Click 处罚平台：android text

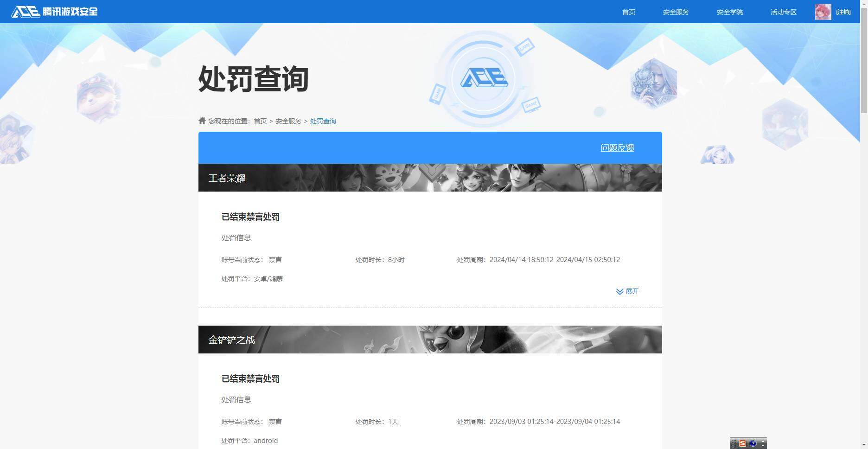[x=249, y=441]
